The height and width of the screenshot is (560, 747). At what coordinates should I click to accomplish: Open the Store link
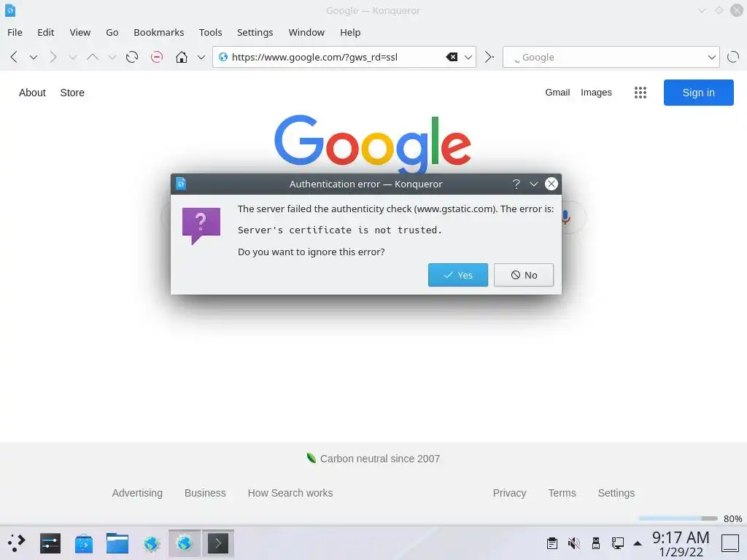coord(72,93)
